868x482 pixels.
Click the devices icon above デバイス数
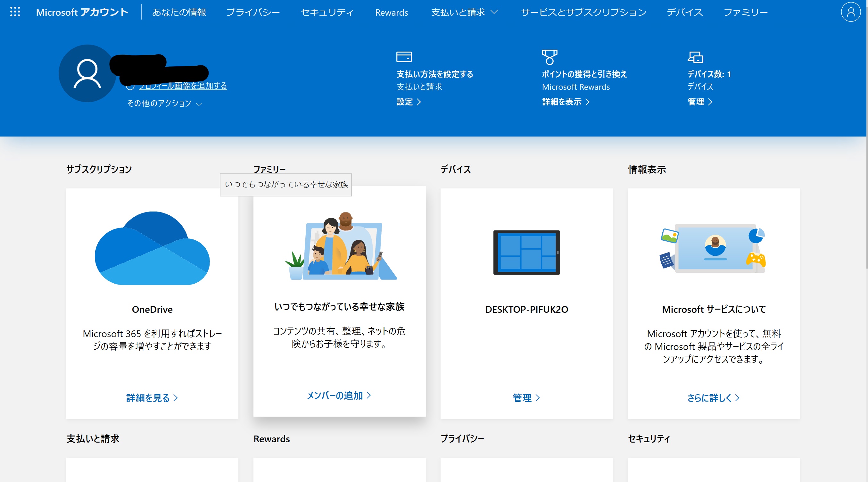point(695,57)
